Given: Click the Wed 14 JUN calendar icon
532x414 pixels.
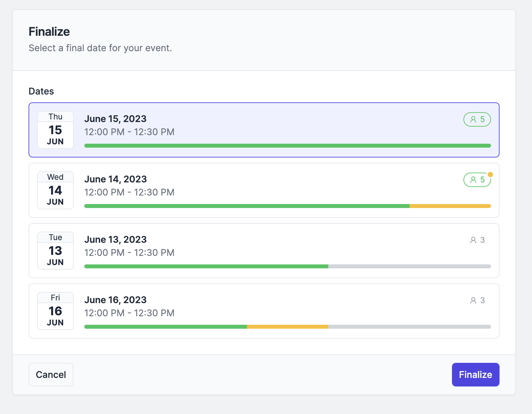Looking at the screenshot, I should (x=55, y=190).
